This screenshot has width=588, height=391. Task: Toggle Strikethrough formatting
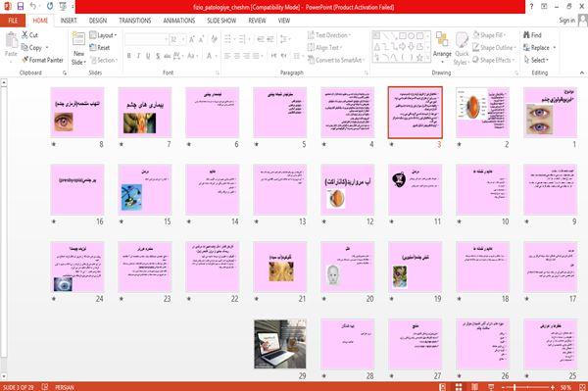pyautogui.click(x=168, y=56)
